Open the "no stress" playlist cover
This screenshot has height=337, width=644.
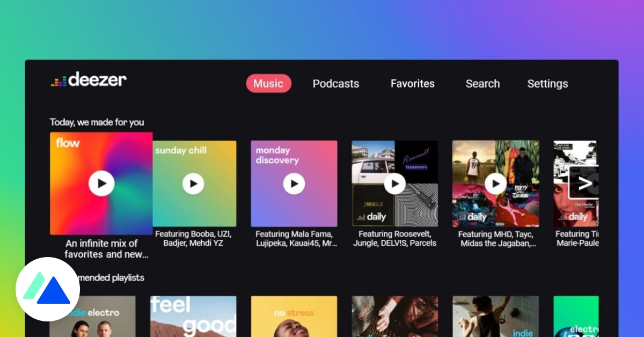(x=294, y=317)
